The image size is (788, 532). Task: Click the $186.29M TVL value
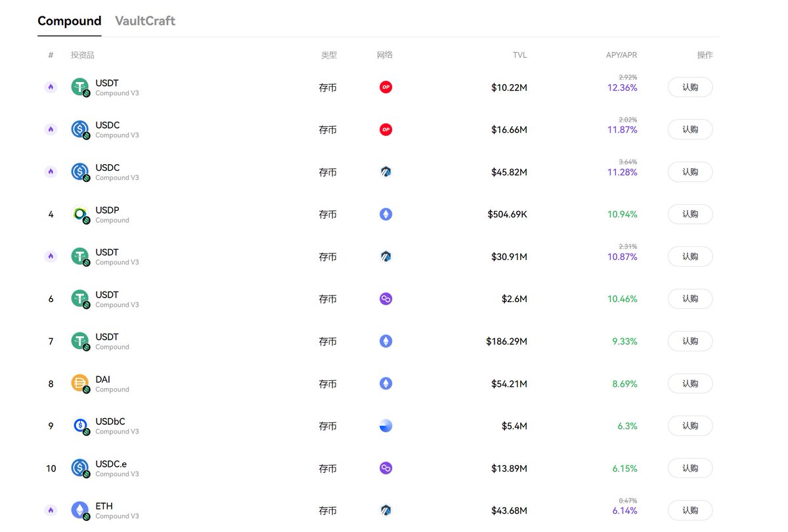[x=507, y=342]
